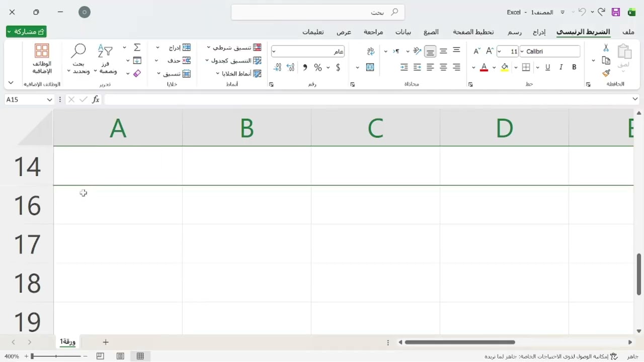Apply the red font color A

pos(484,67)
